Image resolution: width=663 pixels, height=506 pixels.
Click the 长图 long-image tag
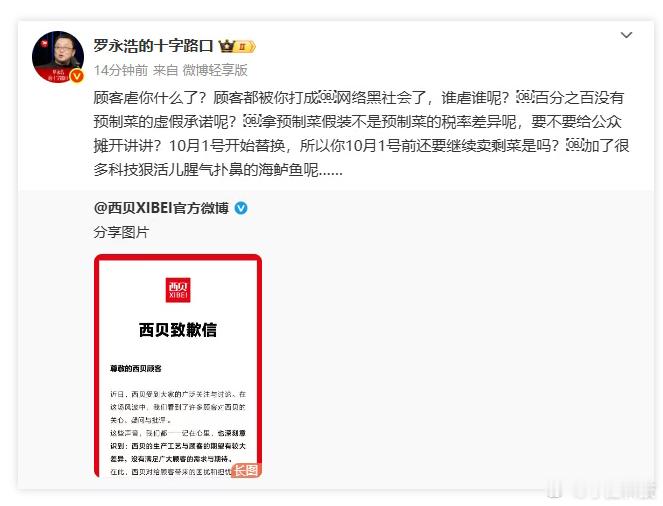coord(246,470)
